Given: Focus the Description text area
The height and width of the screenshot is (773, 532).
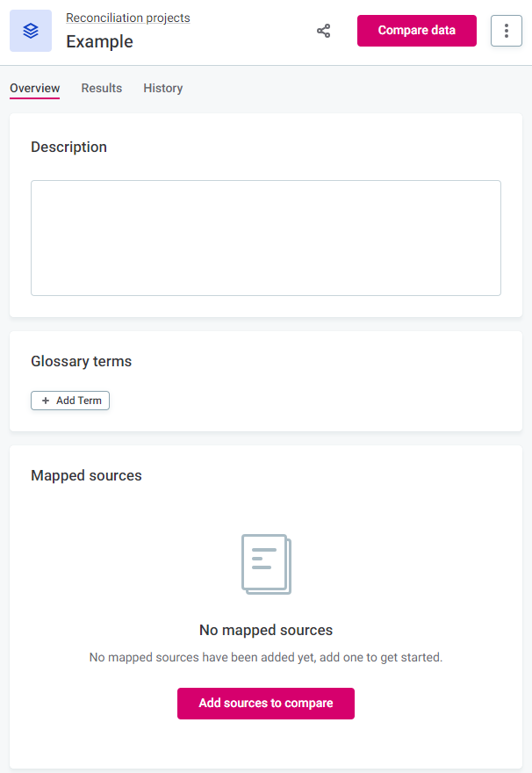Looking at the screenshot, I should pyautogui.click(x=266, y=238).
